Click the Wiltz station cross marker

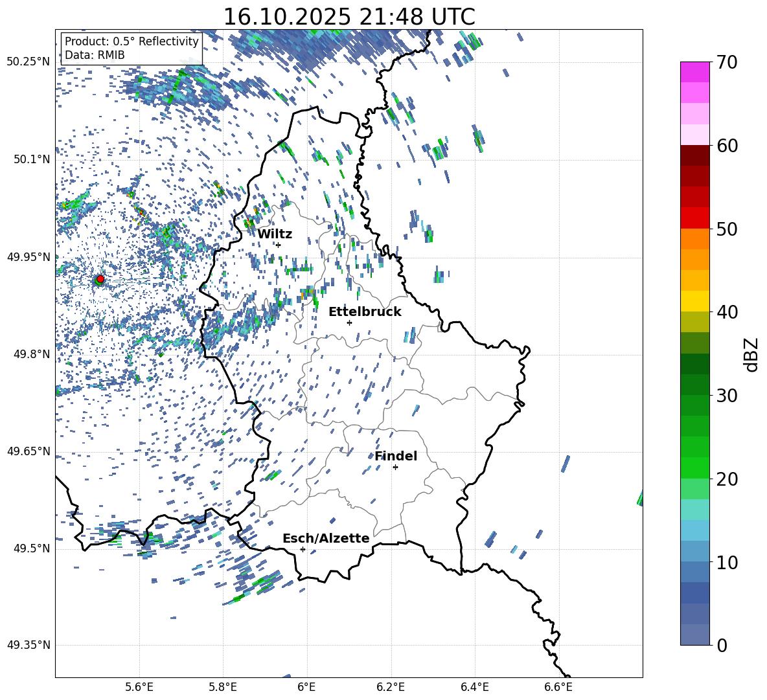tap(279, 245)
